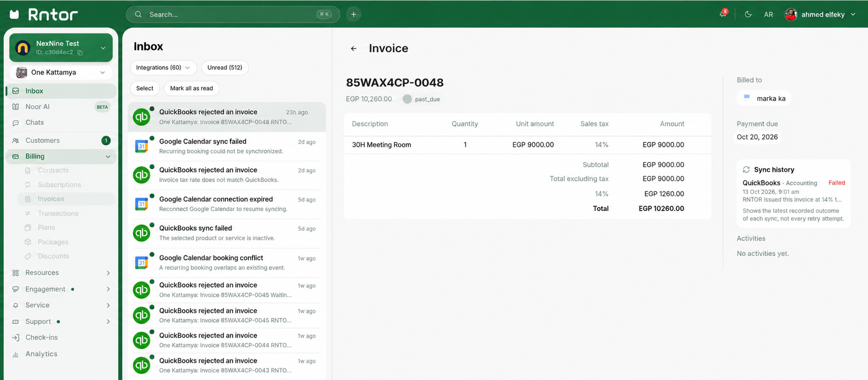Screen dimensions: 868x380
Task: Open Google Calendar sync failed notification
Action: (227, 146)
